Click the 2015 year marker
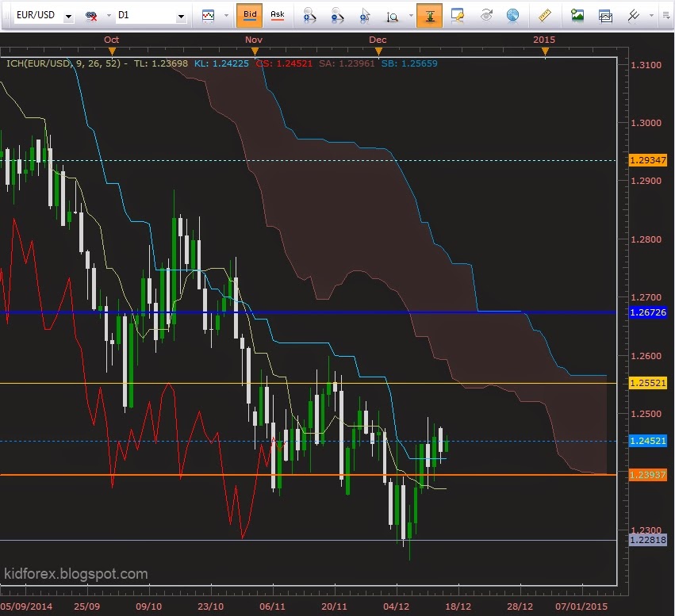 click(544, 40)
